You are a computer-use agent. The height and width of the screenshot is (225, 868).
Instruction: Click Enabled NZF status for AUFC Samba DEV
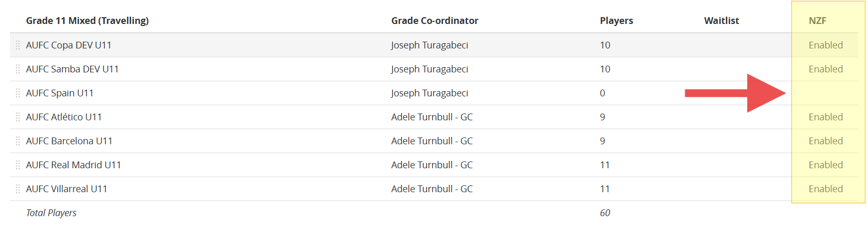click(x=825, y=69)
